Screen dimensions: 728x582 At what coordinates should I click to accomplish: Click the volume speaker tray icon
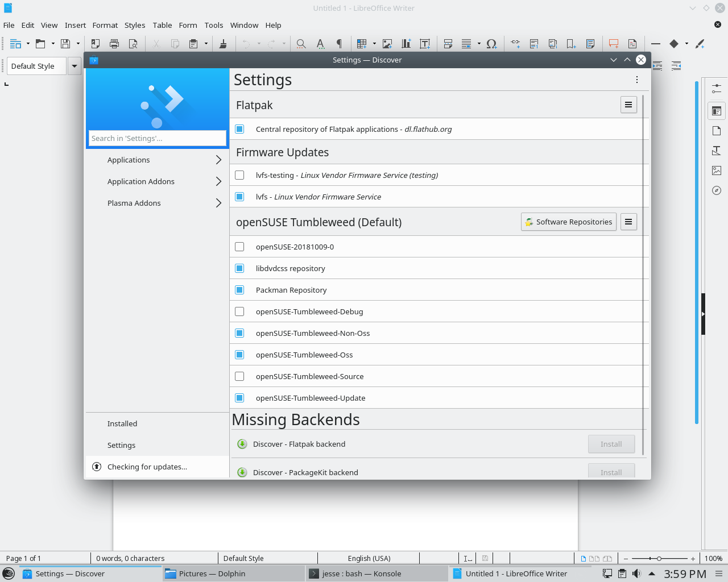[636, 573]
